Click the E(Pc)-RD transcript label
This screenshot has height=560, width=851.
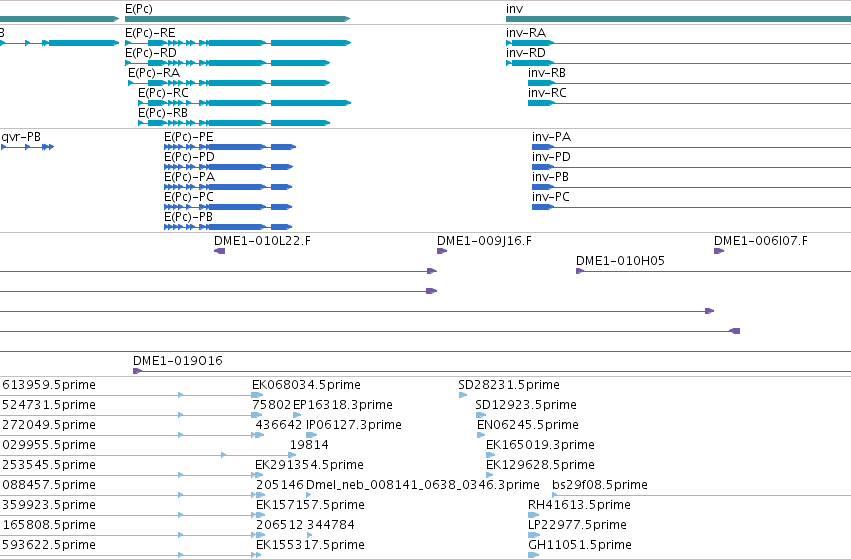tap(151, 53)
